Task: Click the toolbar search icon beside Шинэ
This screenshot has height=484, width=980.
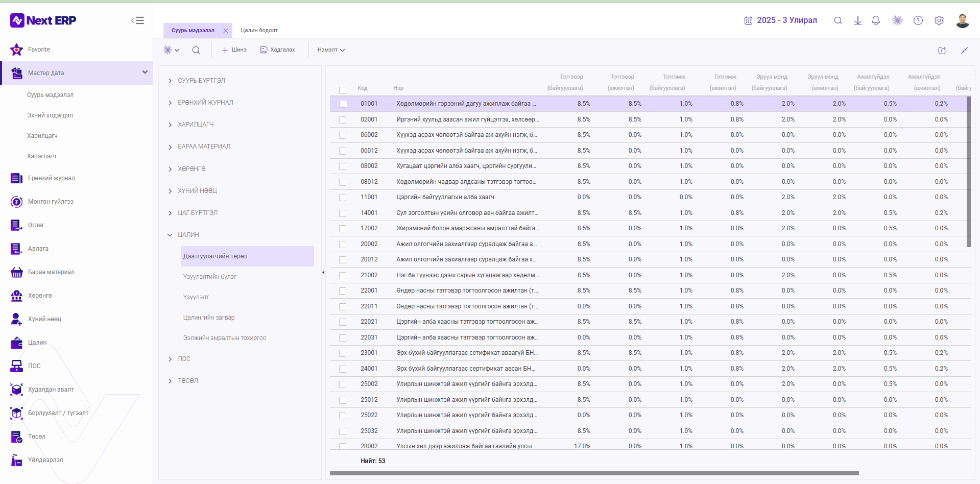Action: [x=196, y=50]
